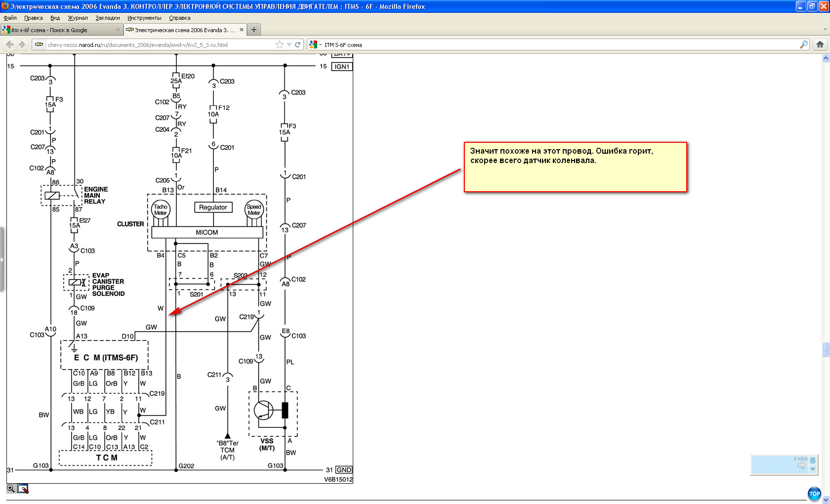The image size is (830, 504).
Task: Click the window-with-pencil icon below the diagram
Action: coord(23,489)
